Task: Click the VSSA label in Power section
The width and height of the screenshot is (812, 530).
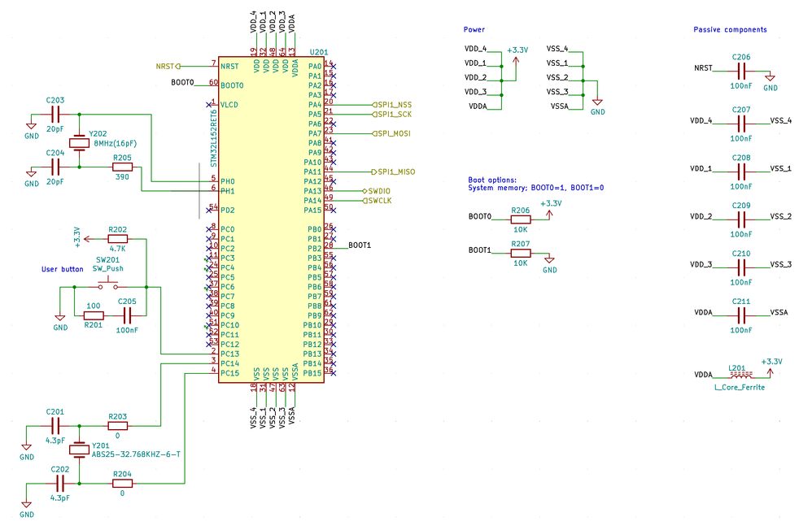Action: (x=559, y=106)
